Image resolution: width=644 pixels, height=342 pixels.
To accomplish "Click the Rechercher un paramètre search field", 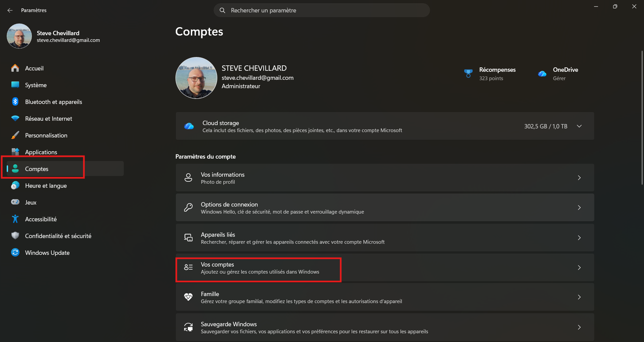I will coord(322,10).
